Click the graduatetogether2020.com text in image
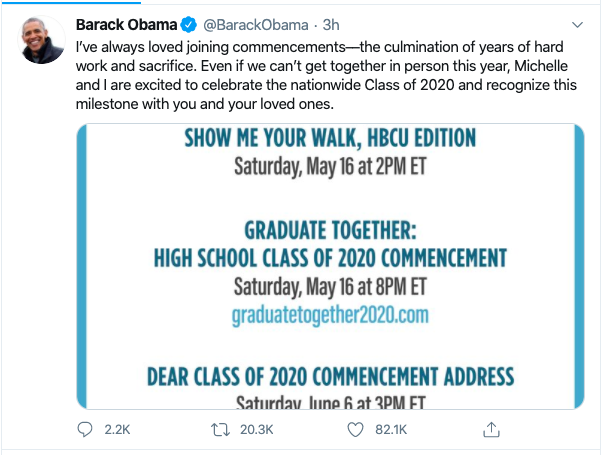This screenshot has width=605, height=455. [330, 313]
